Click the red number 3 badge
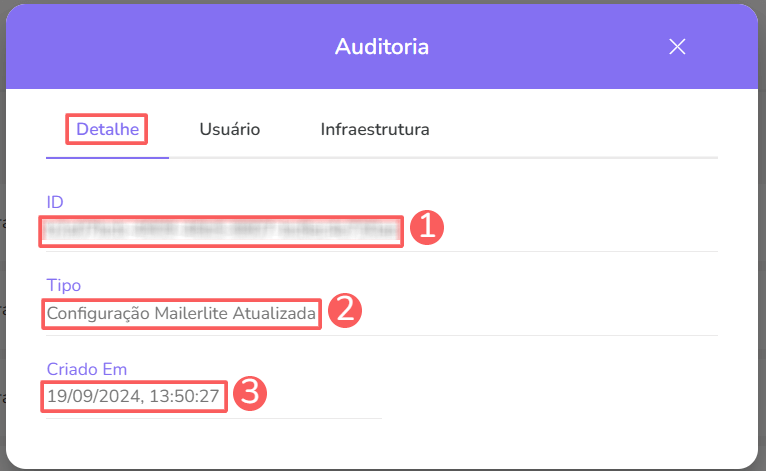766x471 pixels. pyautogui.click(x=249, y=393)
